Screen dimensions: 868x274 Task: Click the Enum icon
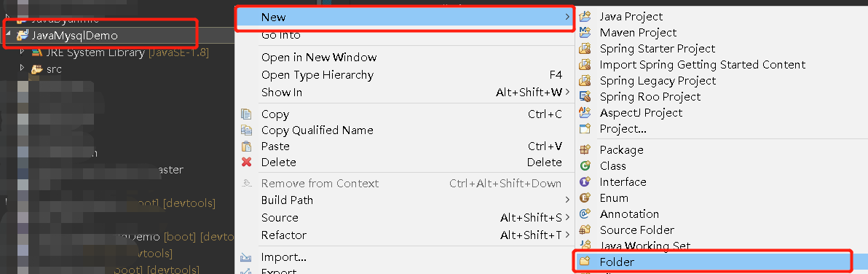click(585, 198)
